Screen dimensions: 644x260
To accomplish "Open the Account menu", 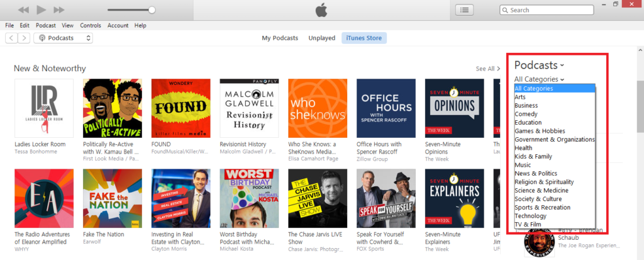I will pos(118,26).
